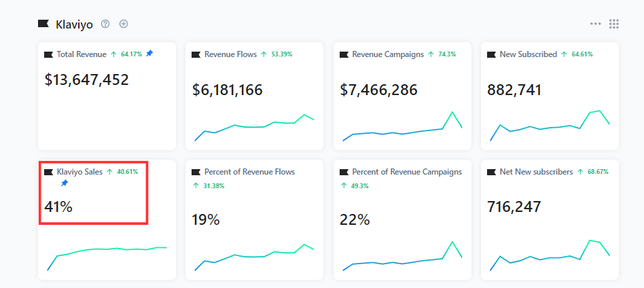Viewport: 644px width, 288px height.
Task: Click the $6,181,166 revenue flows value
Action: (227, 90)
